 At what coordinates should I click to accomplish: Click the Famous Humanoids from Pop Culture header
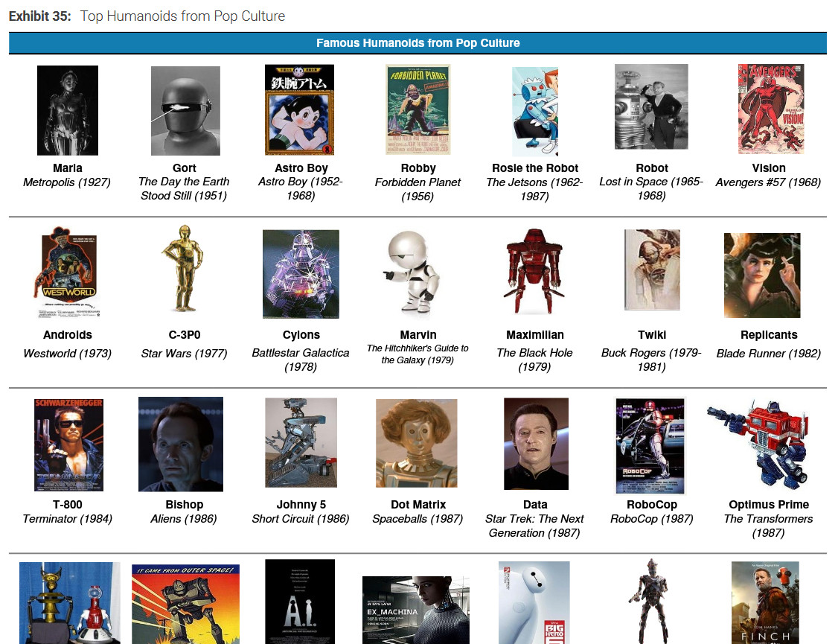tap(418, 42)
